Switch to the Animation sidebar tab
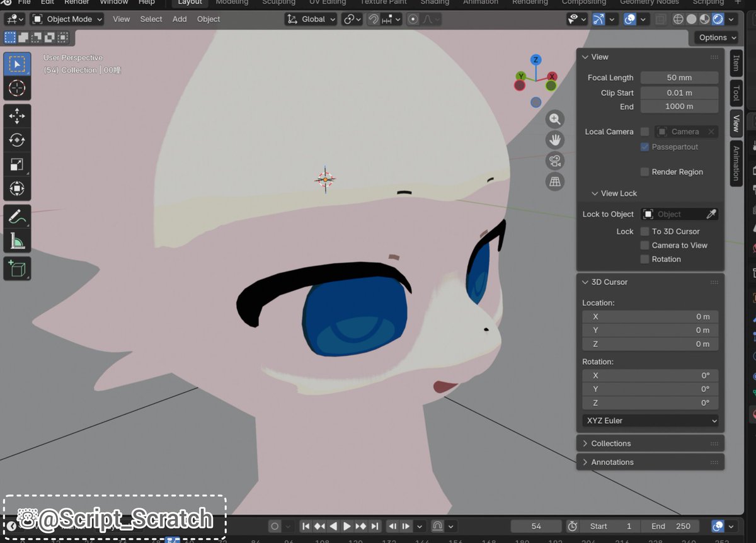The width and height of the screenshot is (756, 543). tap(735, 163)
